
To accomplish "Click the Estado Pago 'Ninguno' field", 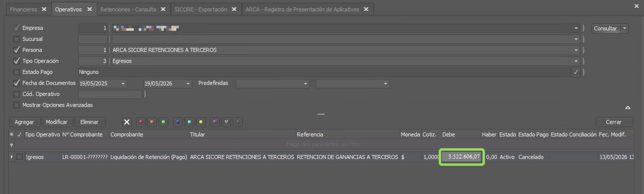I will point(324,72).
